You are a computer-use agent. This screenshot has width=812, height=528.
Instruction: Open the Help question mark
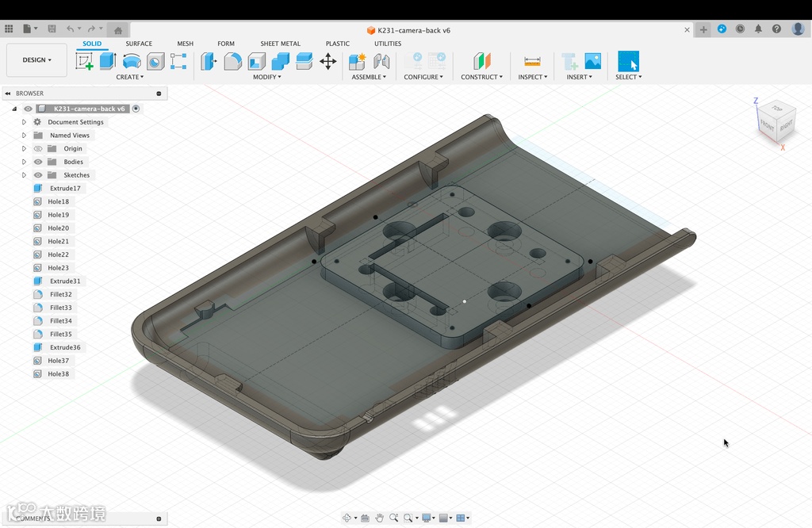pyautogui.click(x=776, y=29)
